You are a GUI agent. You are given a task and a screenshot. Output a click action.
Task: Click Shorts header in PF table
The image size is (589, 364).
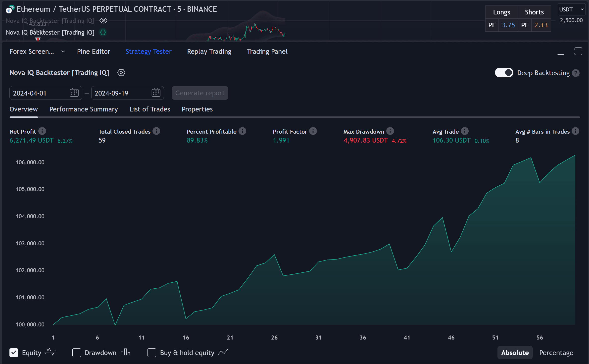534,12
